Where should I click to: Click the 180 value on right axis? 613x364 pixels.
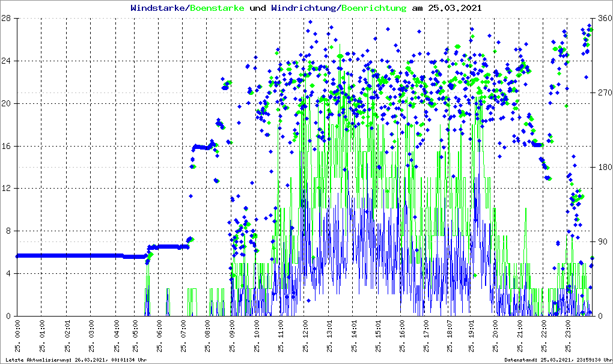[x=604, y=168]
